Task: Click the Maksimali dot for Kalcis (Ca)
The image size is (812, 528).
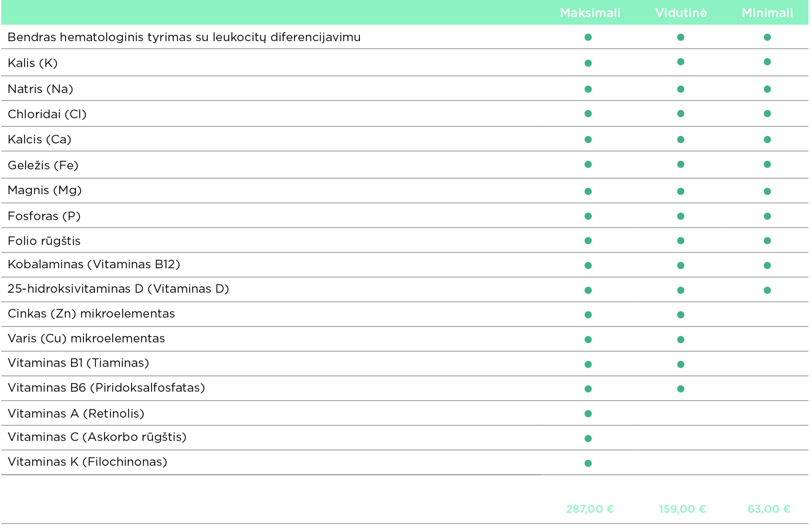Action: (588, 140)
